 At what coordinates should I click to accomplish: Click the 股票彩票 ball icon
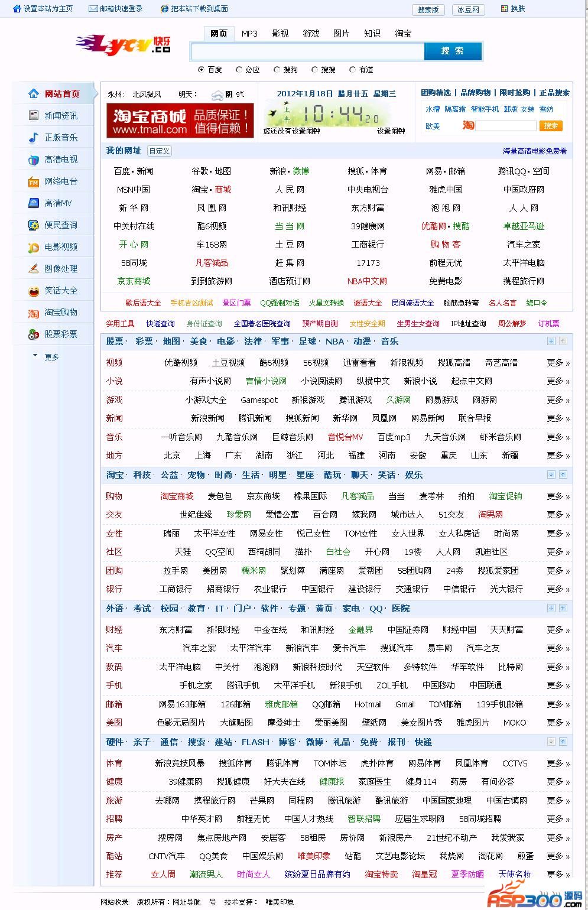click(x=34, y=334)
